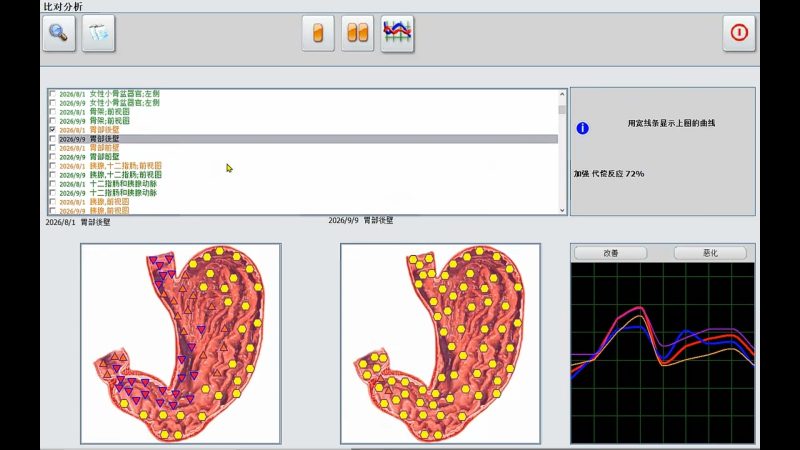Image resolution: width=800 pixels, height=450 pixels.
Task: Open the map document toolbar icon
Action: (x=98, y=33)
